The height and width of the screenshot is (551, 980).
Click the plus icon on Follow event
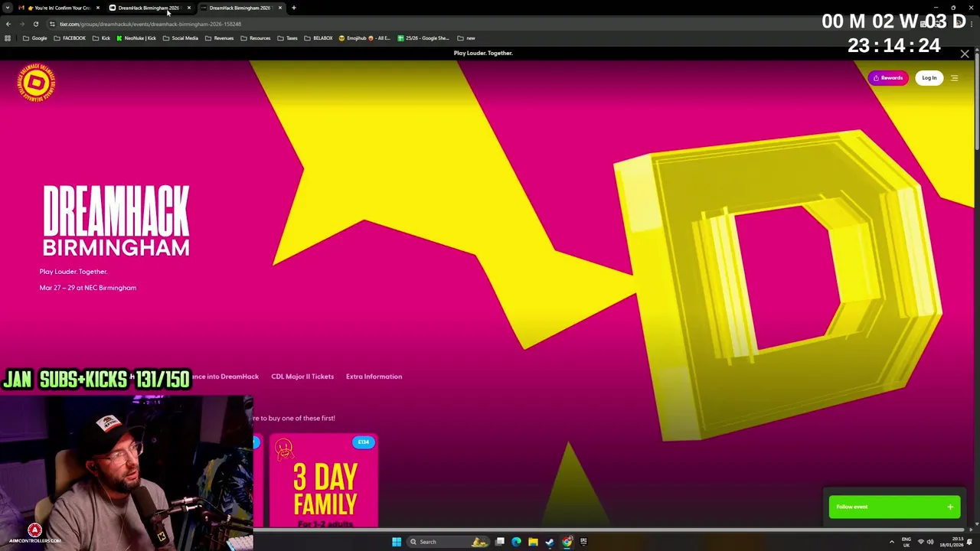(950, 507)
